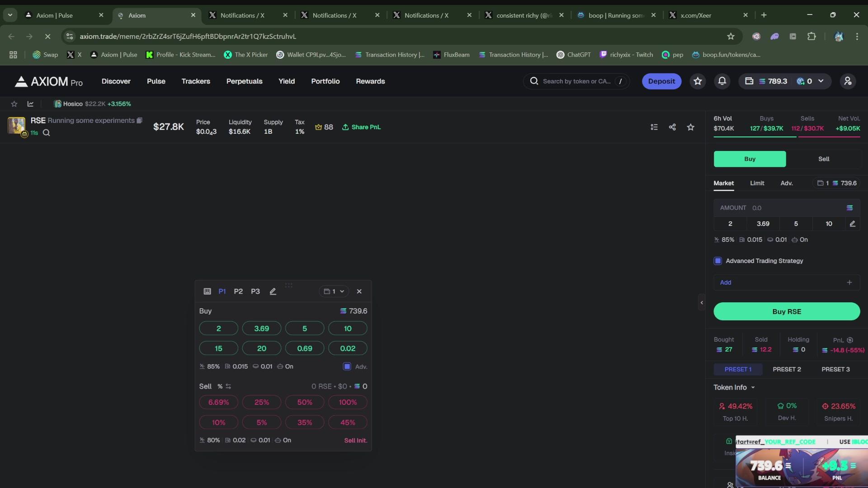Select the P3 preset in floating panel
The height and width of the screenshot is (488, 868).
tap(255, 291)
